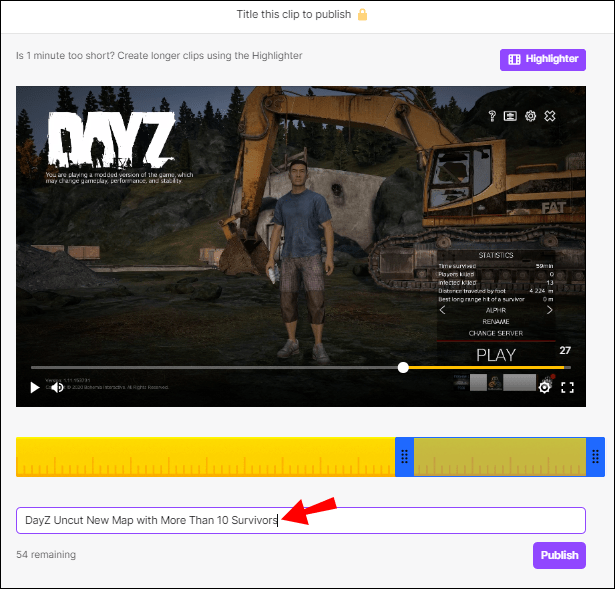
Task: Click previous character left chevron
Action: (442, 310)
